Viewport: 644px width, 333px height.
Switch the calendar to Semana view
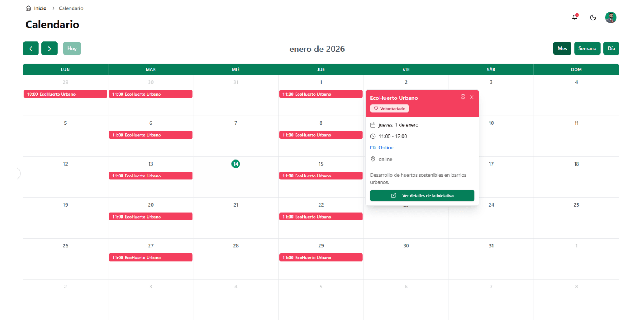(x=587, y=48)
